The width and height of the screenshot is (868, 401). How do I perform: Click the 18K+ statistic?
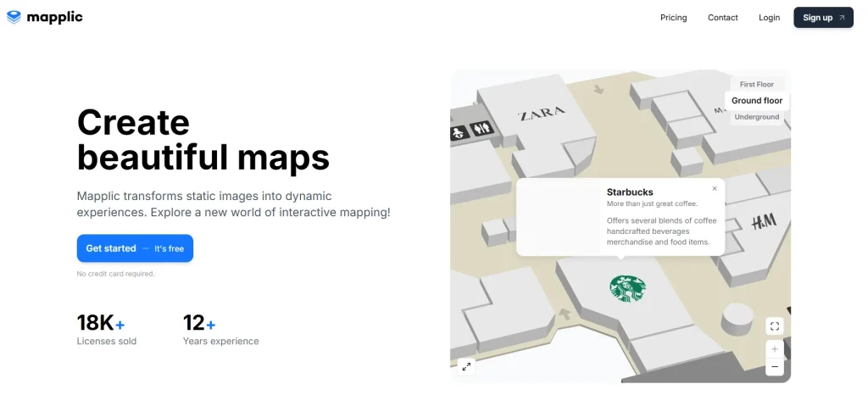[101, 322]
